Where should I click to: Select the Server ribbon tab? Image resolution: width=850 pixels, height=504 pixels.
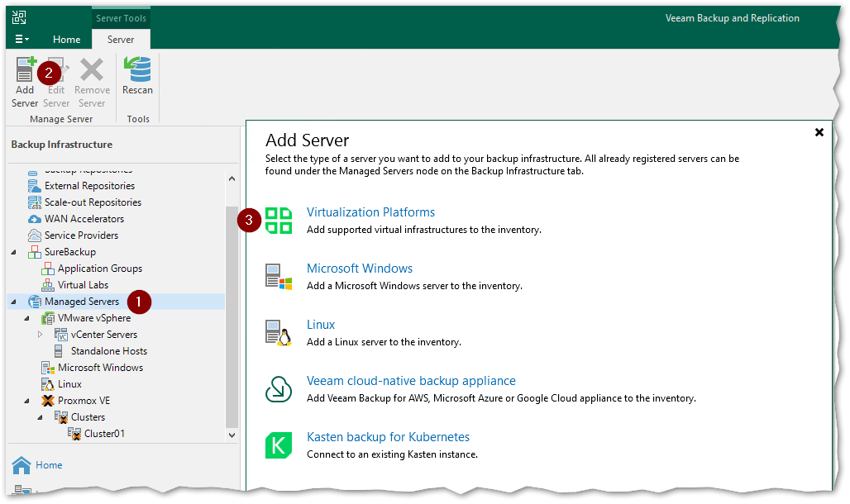[121, 39]
